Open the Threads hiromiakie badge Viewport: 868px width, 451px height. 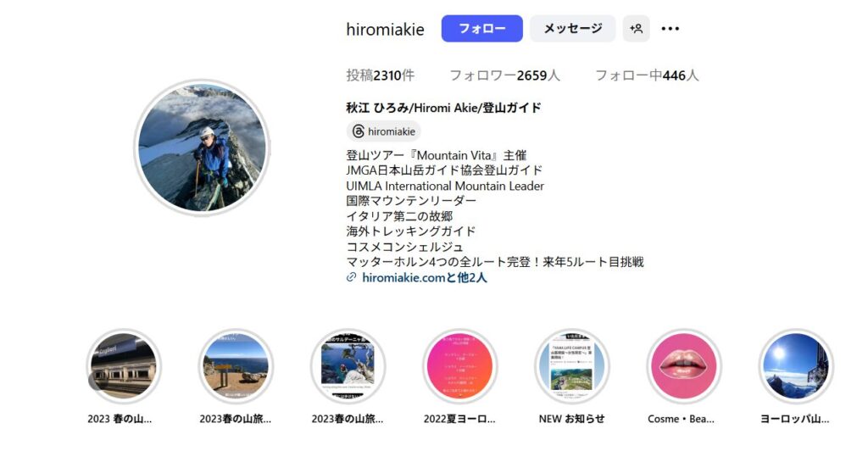coord(384,131)
